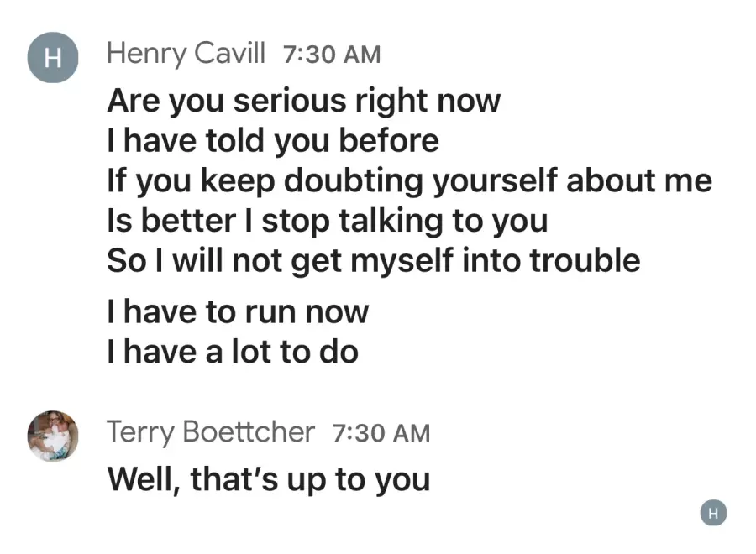756x554 pixels.
Task: Click the word "trouble" in Henry's message
Action: click(585, 260)
